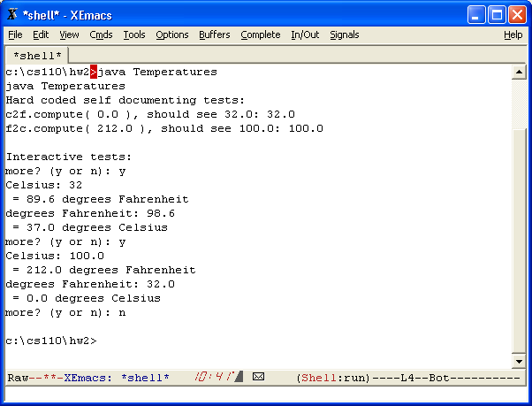This screenshot has height=406, width=532.
Task: Click the '= 37.0 degrees Celsius' line
Action: (90, 227)
